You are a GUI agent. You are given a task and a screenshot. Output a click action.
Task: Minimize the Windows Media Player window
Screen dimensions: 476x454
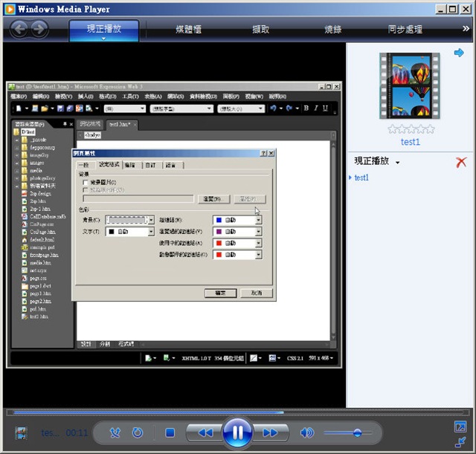click(x=440, y=10)
